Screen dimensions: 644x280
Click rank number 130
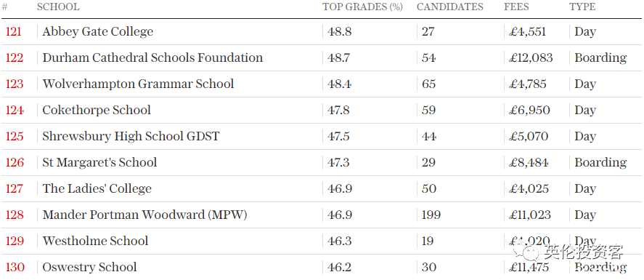click(x=15, y=267)
